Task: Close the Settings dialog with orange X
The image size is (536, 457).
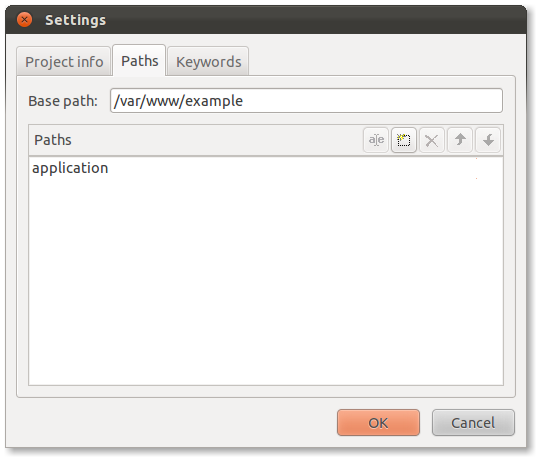Action: click(24, 20)
